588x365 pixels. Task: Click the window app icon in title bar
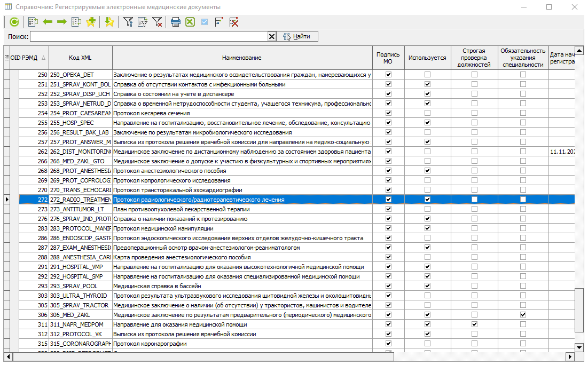click(x=8, y=7)
